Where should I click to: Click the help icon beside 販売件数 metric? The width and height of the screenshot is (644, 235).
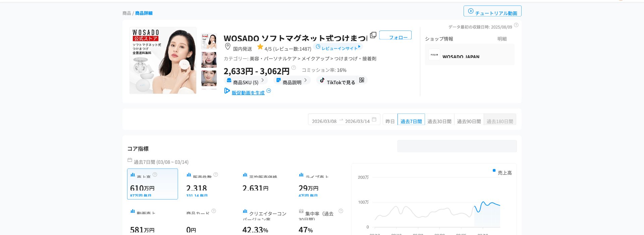click(x=216, y=174)
